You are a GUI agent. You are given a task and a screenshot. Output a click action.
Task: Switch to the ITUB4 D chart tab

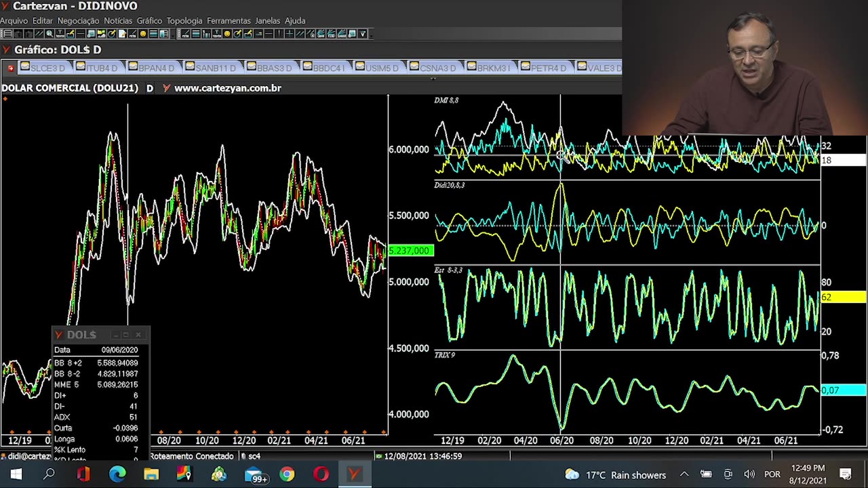102,68
